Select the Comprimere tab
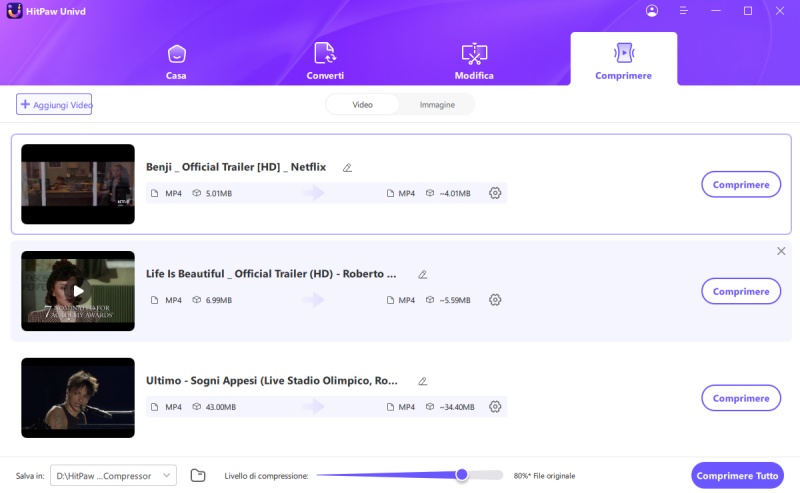 pyautogui.click(x=623, y=59)
